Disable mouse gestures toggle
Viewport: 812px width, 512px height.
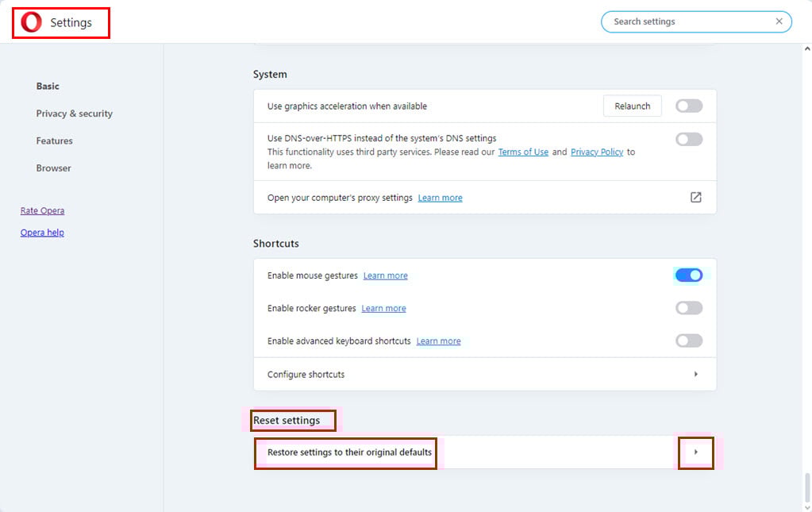pos(689,275)
